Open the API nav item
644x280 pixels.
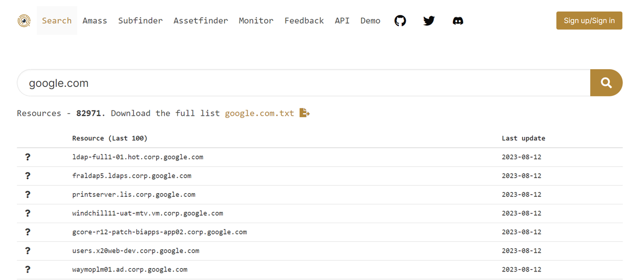pos(342,21)
